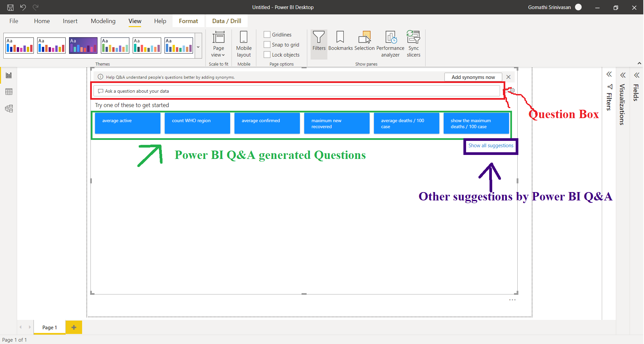Choose 'show the maximum deaths' suggestion

(x=476, y=123)
